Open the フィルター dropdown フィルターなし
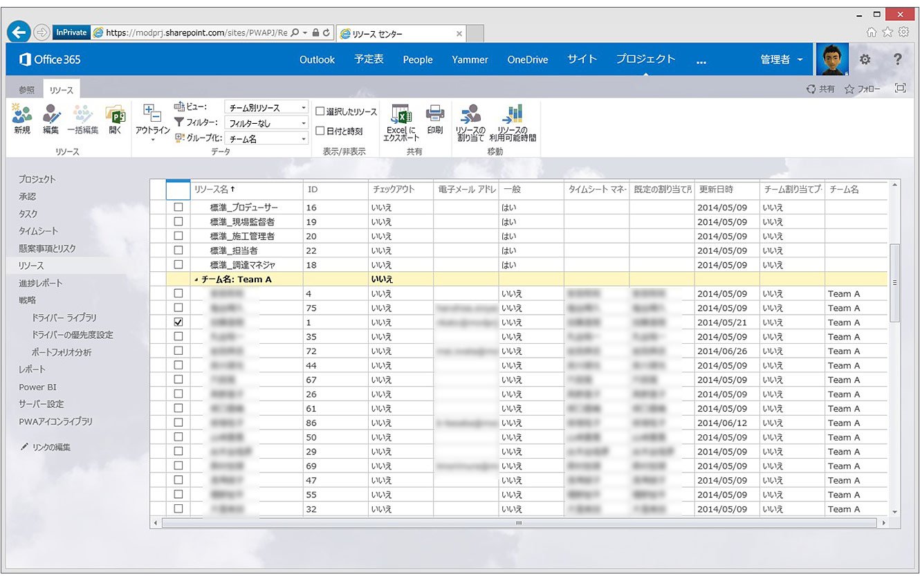This screenshot has height=588, width=920. [x=266, y=123]
